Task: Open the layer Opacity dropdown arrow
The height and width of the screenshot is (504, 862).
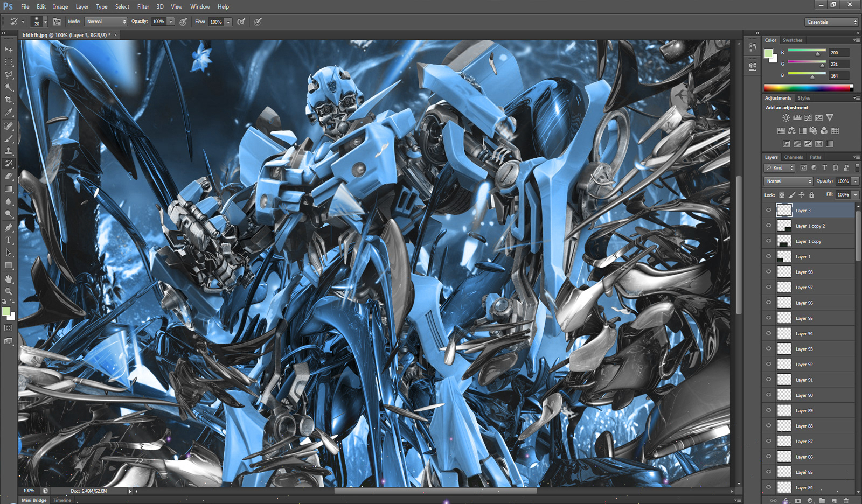Action: (856, 181)
